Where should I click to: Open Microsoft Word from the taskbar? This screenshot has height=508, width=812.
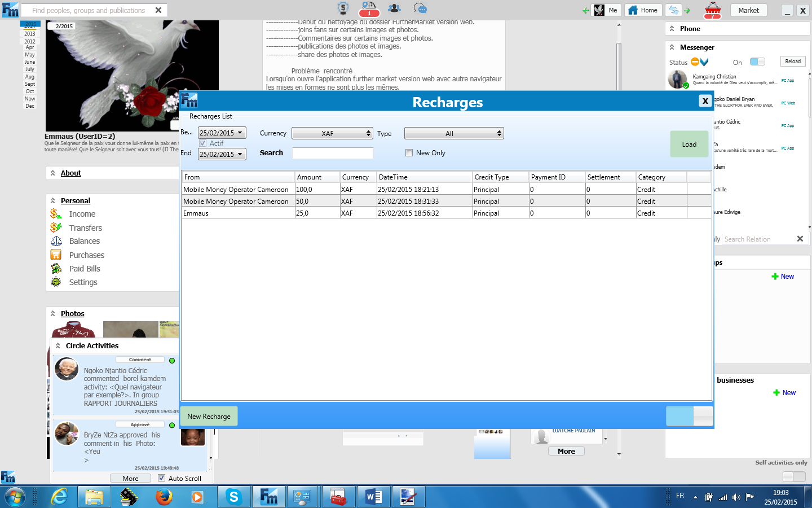tap(373, 497)
